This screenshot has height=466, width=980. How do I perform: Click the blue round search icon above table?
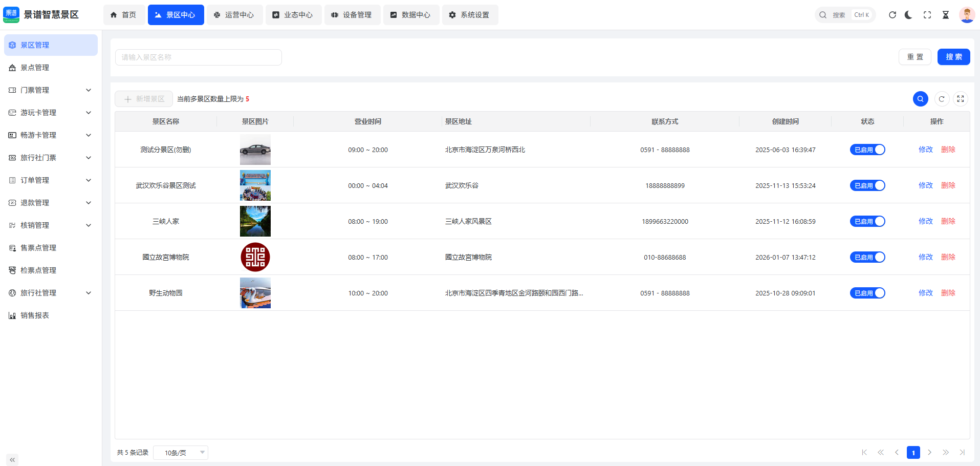921,99
